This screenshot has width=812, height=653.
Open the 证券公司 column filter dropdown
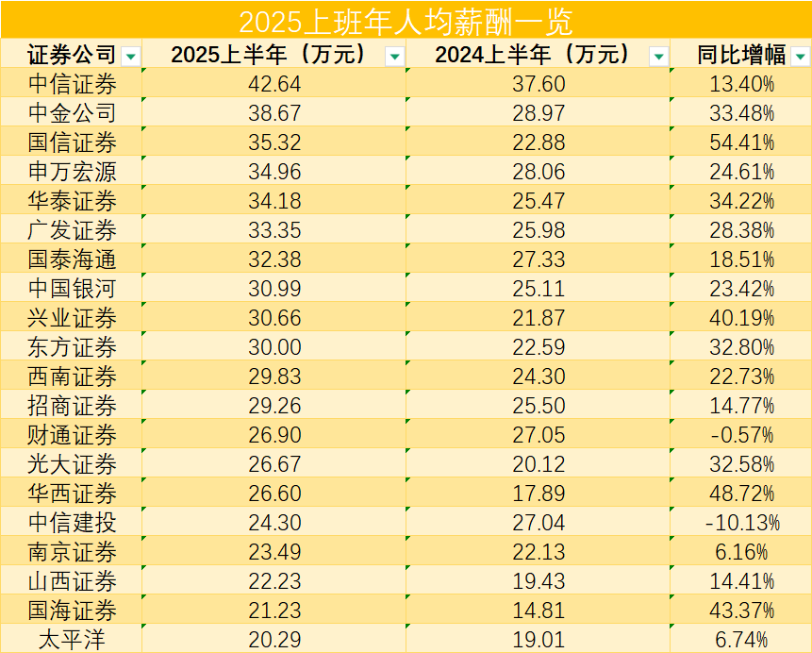pos(131,56)
